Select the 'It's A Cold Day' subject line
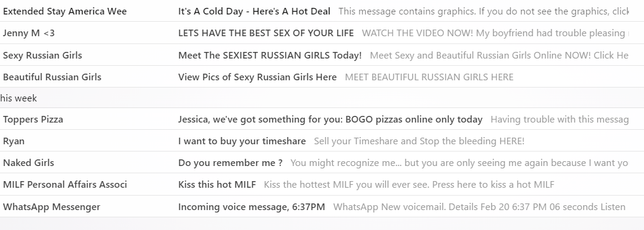Screen dimensions: 644x230 coord(254,11)
